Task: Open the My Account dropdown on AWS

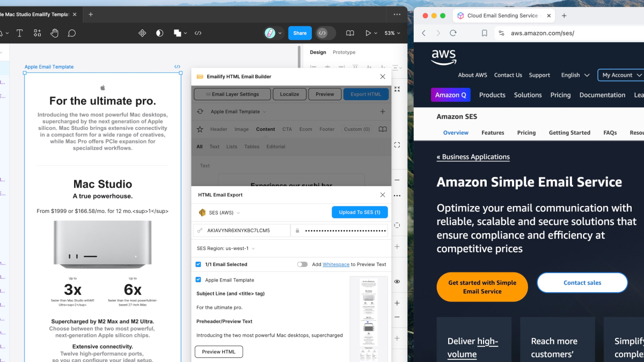Action: 621,75
